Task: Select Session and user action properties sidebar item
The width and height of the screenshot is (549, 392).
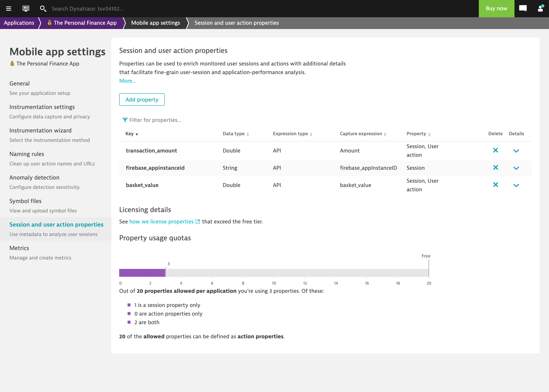Action: click(55, 229)
